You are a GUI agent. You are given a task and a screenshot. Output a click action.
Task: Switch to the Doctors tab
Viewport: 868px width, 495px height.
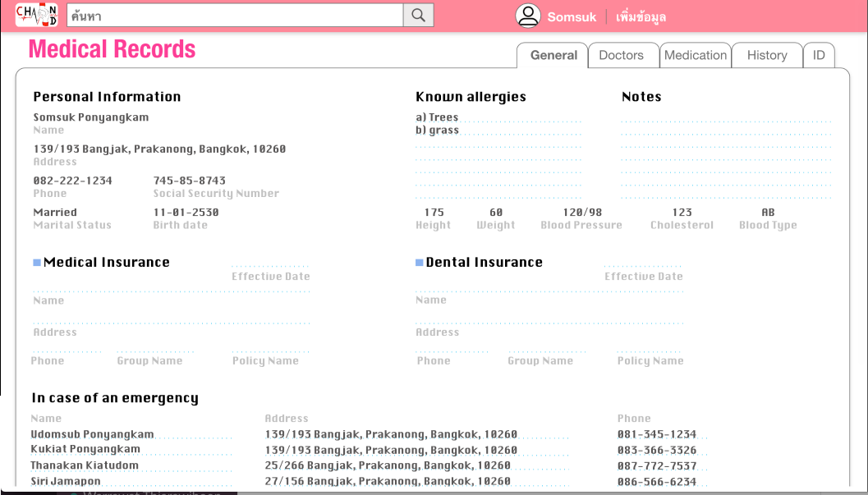(x=621, y=55)
